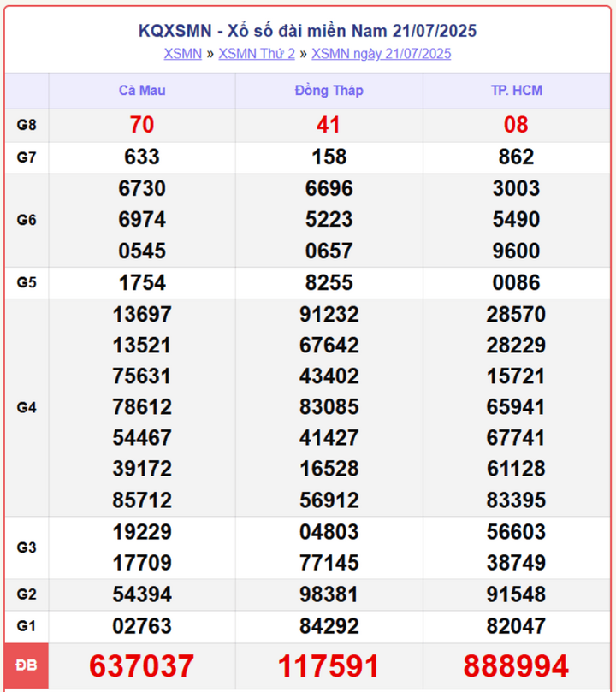616x692 pixels.
Task: Select TP. HCM G8 result 08
Action: 516,125
